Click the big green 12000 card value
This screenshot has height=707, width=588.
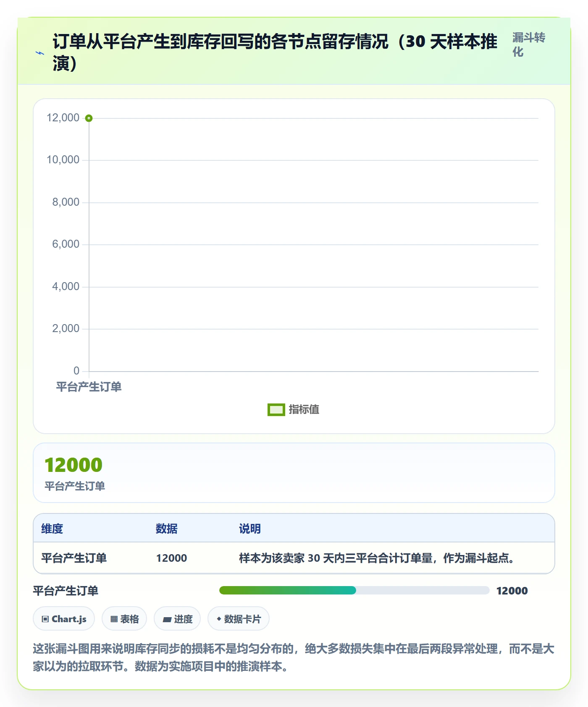(73, 465)
